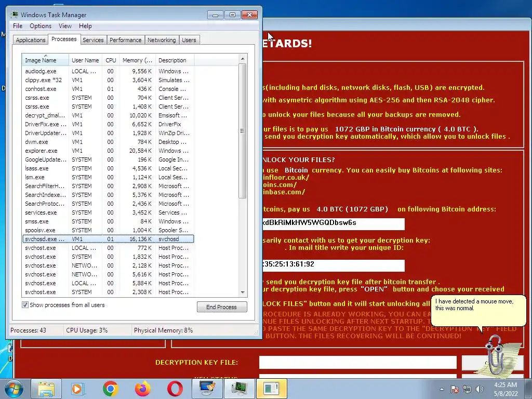The height and width of the screenshot is (399, 532).
Task: Select the audiodg.exe process row
Action: [x=108, y=71]
